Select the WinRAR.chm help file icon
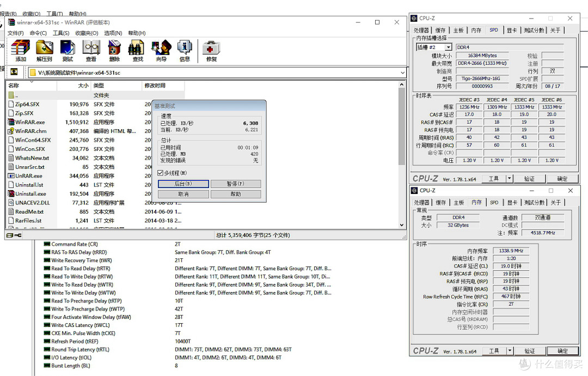The image size is (588, 376). pos(11,131)
